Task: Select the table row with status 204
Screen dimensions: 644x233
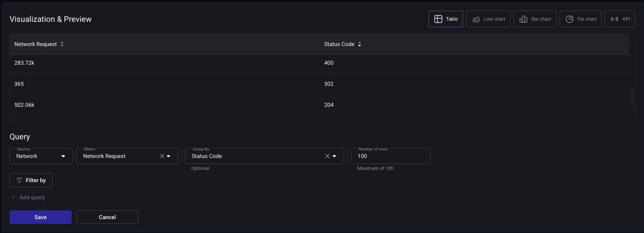Action: tap(318, 105)
